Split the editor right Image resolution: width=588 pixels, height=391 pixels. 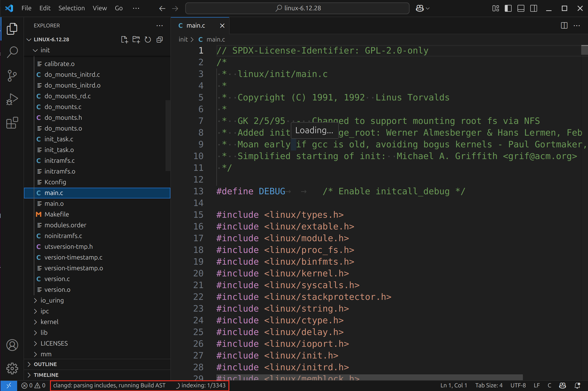[x=564, y=26]
